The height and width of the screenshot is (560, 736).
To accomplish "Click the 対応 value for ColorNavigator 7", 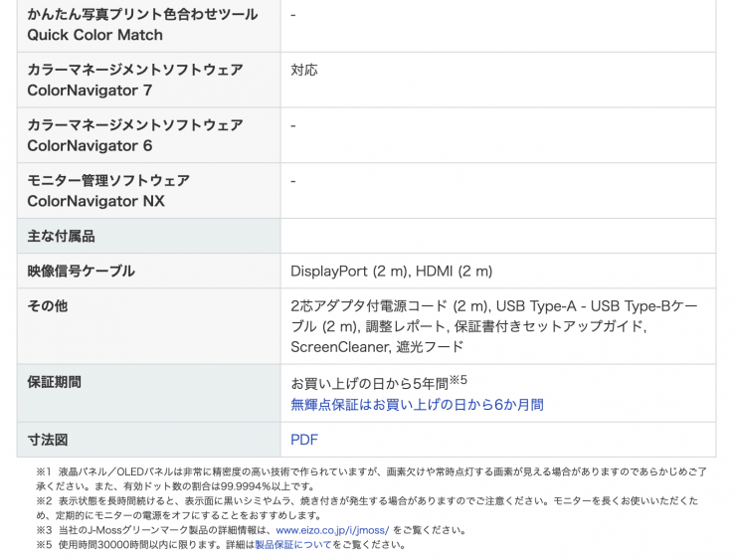I will pos(304,71).
